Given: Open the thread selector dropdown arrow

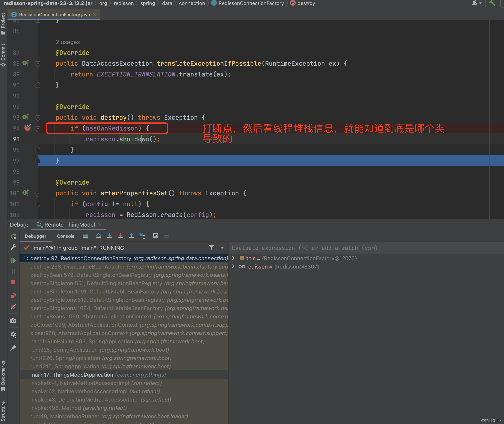Looking at the screenshot, I should [222, 248].
